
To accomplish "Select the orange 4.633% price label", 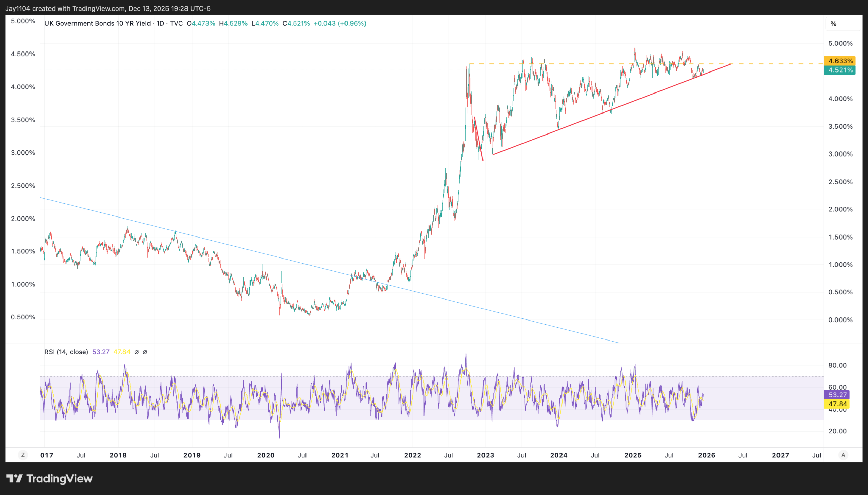I will pyautogui.click(x=840, y=61).
